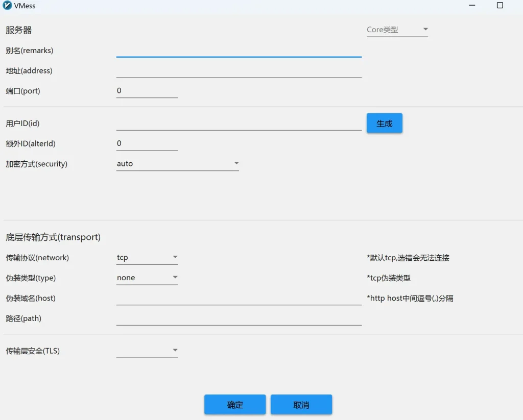Select the 端口(port) input showing 0
Viewport: 523px width, 420px height.
coord(147,91)
